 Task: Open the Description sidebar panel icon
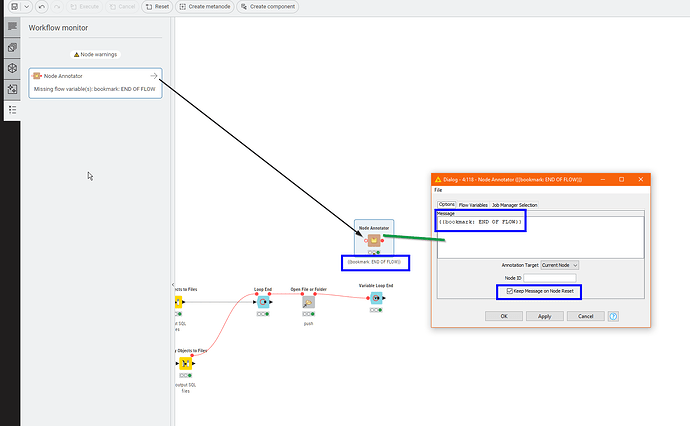[x=12, y=27]
